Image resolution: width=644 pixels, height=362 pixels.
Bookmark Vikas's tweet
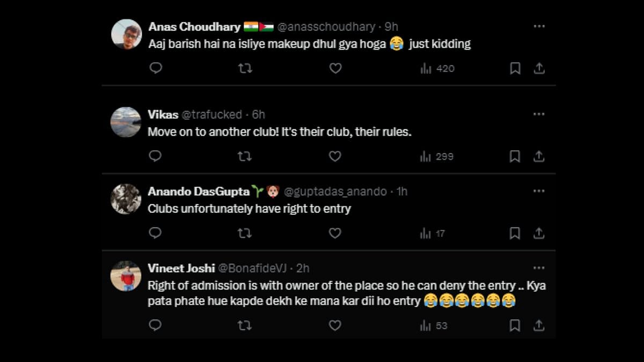pos(515,156)
